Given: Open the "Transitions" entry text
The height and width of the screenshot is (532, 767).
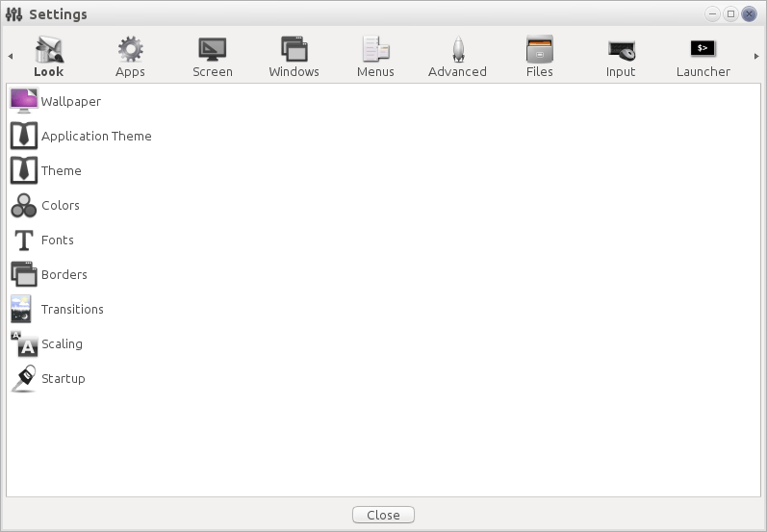Looking at the screenshot, I should coord(72,309).
